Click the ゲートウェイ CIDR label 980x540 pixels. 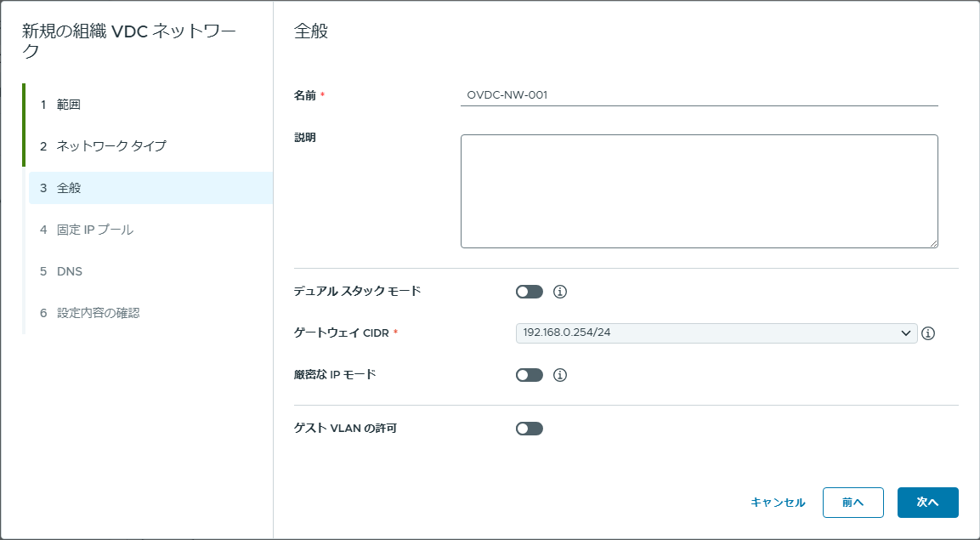point(341,333)
